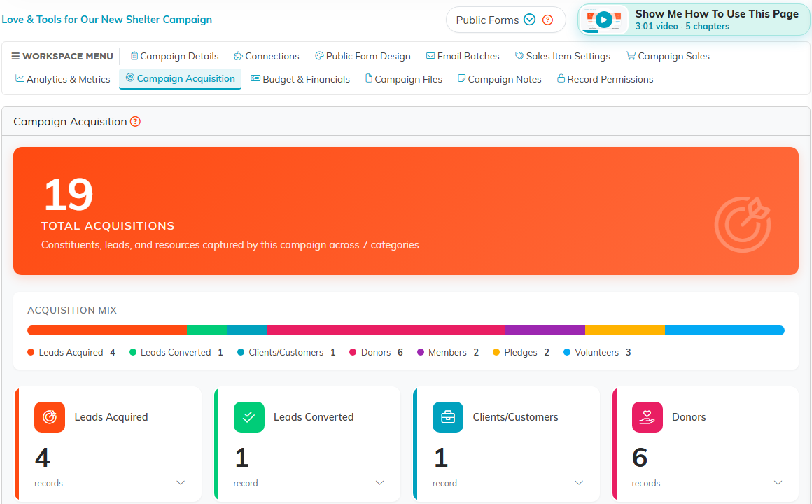Click the Campaign Files document icon
Screen dimensions: 812x504
coord(369,78)
